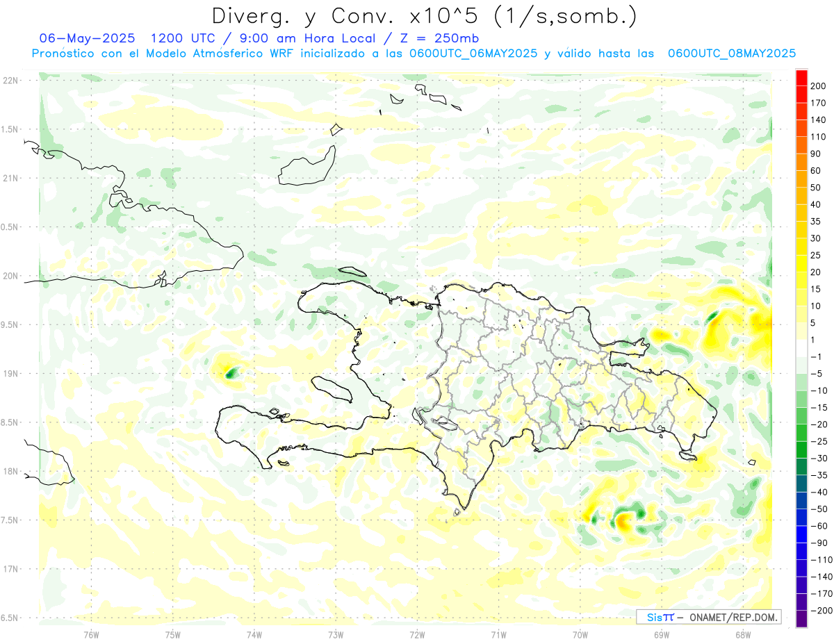Click the '20N' latitude label
834x644 pixels.
point(10,276)
